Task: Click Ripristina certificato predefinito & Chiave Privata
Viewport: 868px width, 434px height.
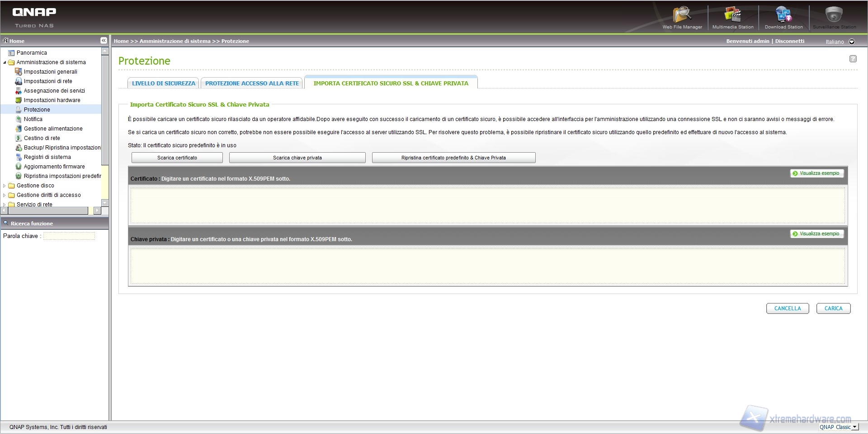Action: coord(453,158)
